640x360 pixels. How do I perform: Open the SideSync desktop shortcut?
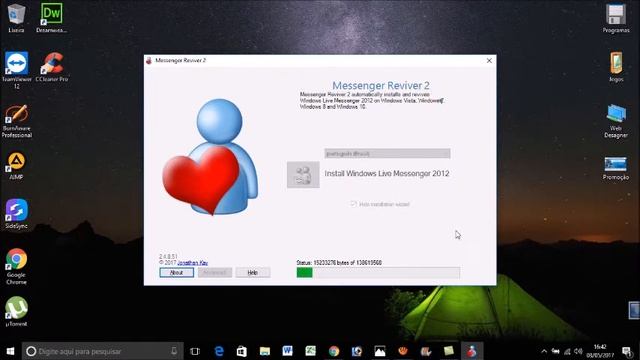pos(16,214)
